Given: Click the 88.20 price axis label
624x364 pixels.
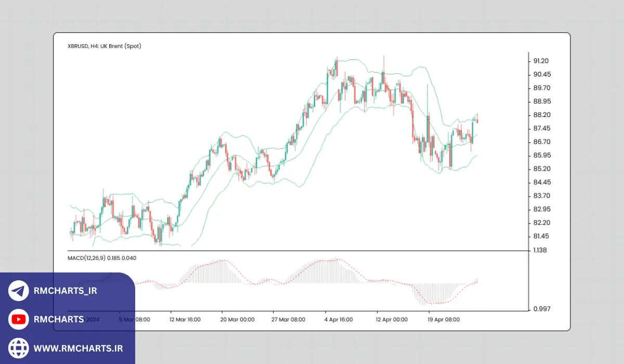Looking at the screenshot, I should point(541,115).
